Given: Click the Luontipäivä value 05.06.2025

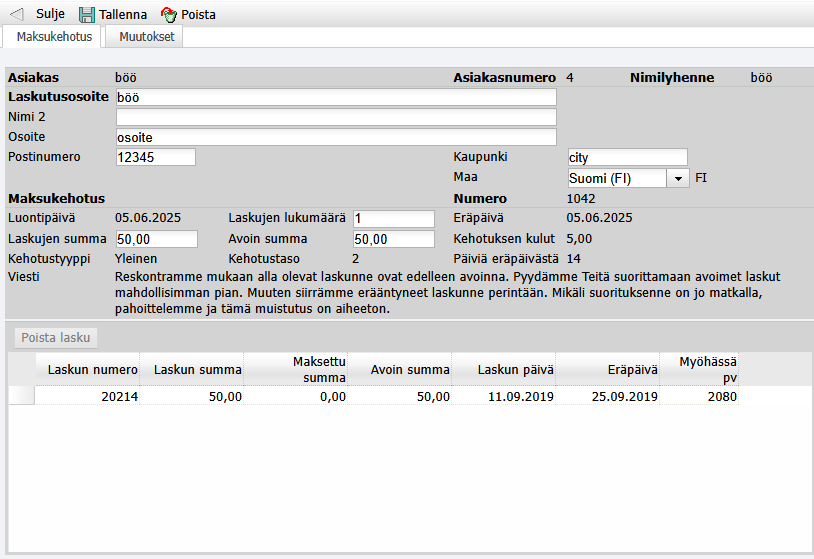Looking at the screenshot, I should [148, 218].
